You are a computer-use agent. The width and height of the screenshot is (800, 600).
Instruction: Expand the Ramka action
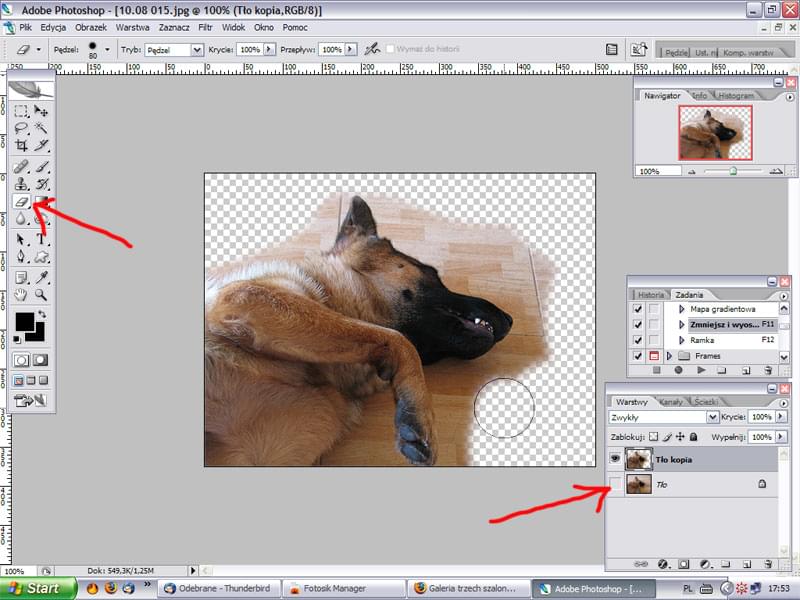(x=682, y=340)
